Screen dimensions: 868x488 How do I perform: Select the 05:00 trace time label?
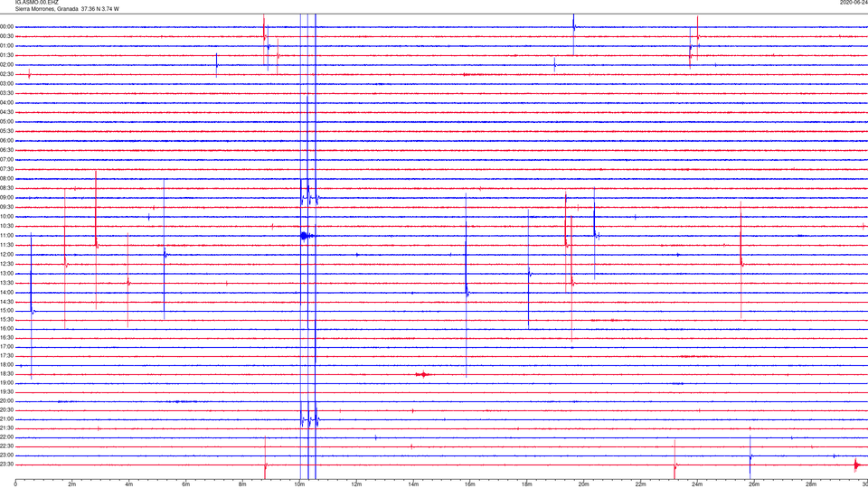[x=7, y=122]
